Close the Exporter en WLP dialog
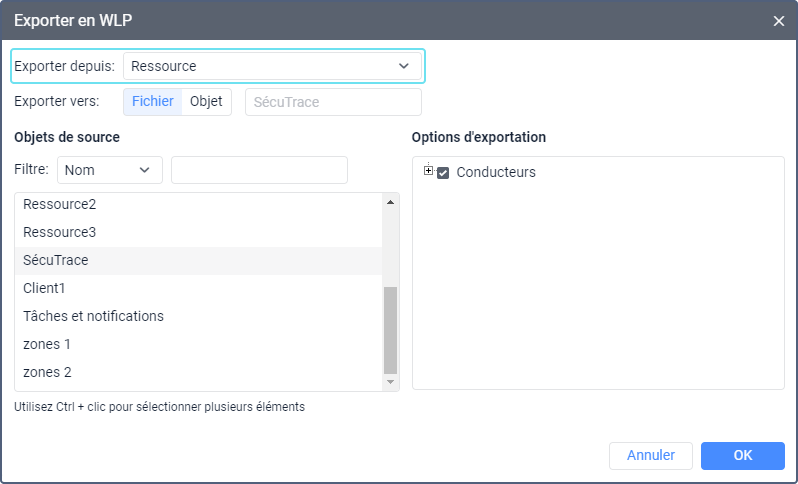 [779, 20]
